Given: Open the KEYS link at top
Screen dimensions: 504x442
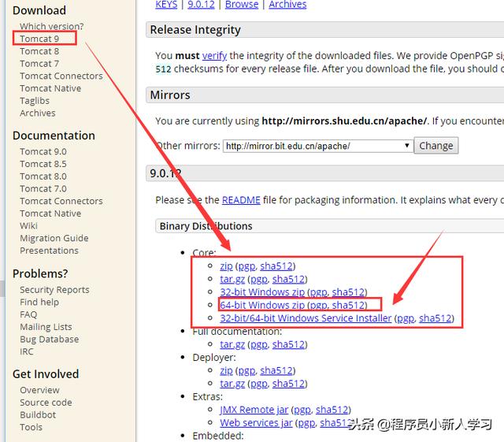Looking at the screenshot, I should pos(166,4).
